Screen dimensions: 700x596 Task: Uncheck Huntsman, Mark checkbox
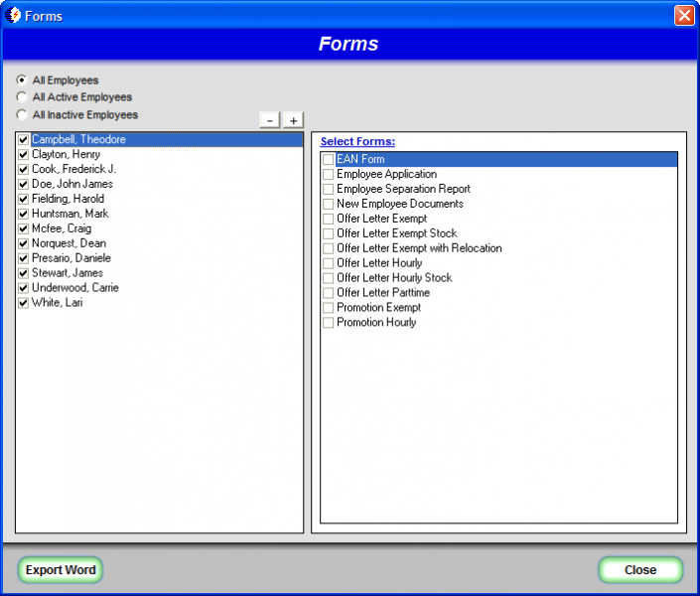click(23, 214)
